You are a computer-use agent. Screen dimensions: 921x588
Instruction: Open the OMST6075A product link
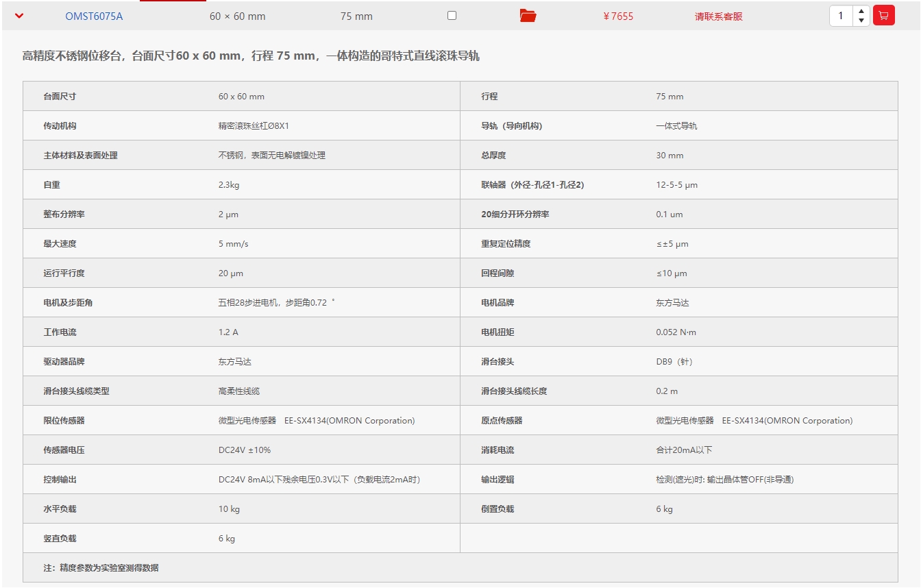click(x=94, y=16)
